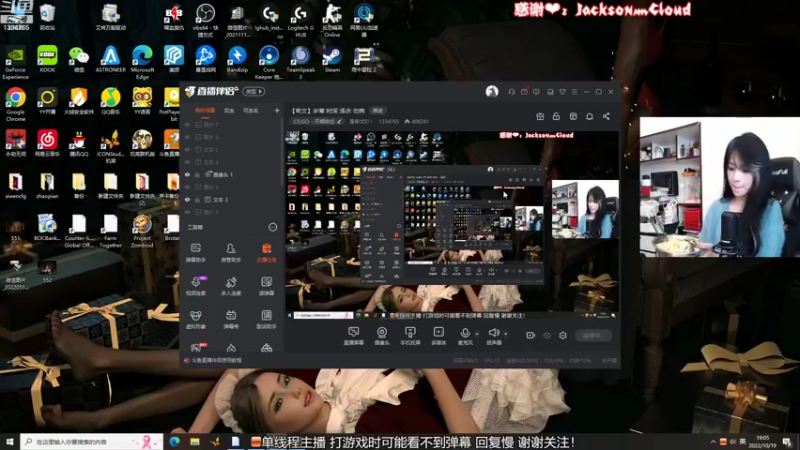The width and height of the screenshot is (800, 450).
Task: Toggle visibility of 图片 1 layer
Action: [187, 212]
